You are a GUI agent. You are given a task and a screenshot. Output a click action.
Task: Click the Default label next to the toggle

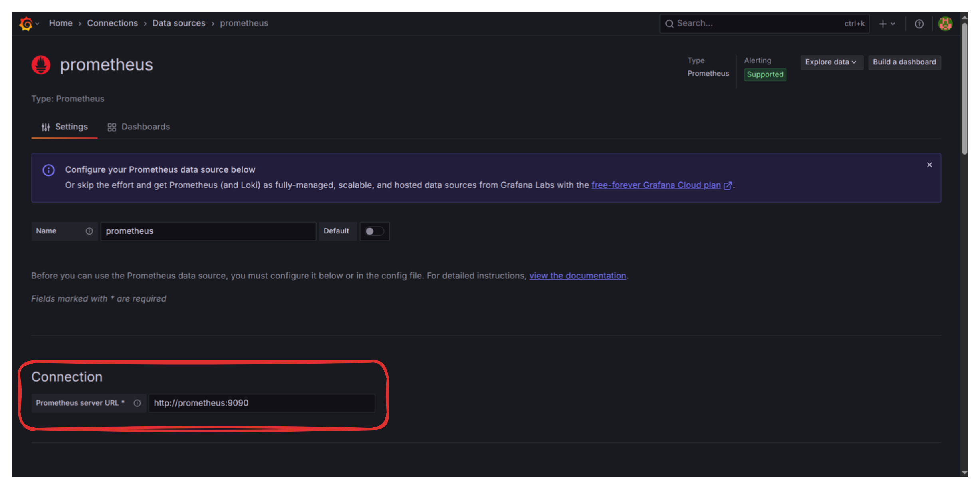click(x=337, y=231)
